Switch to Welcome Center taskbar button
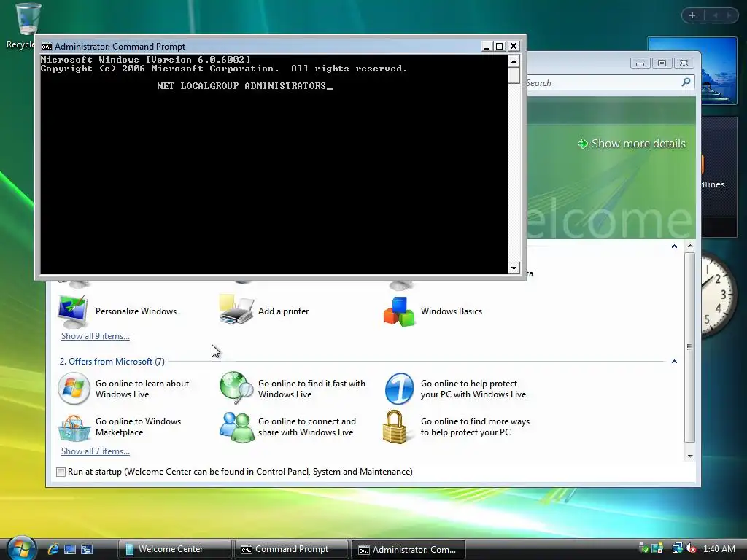This screenshot has height=560, width=747. coord(174,549)
